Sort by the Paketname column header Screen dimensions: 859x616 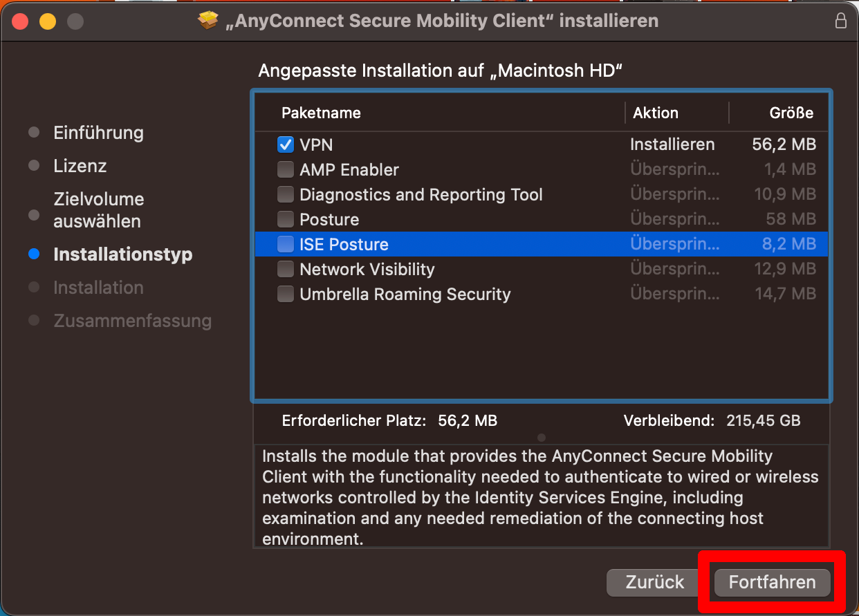[x=321, y=113]
